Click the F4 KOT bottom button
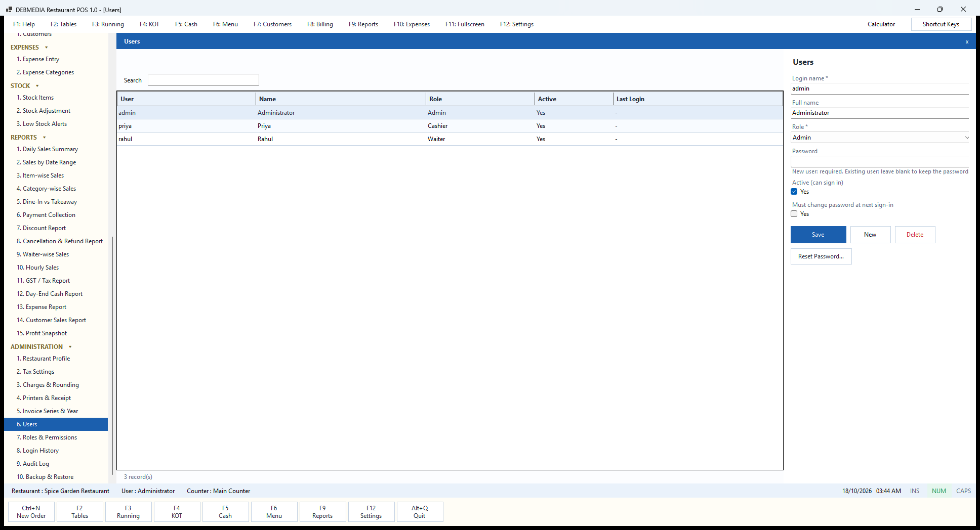Image resolution: width=980 pixels, height=530 pixels. (177, 512)
